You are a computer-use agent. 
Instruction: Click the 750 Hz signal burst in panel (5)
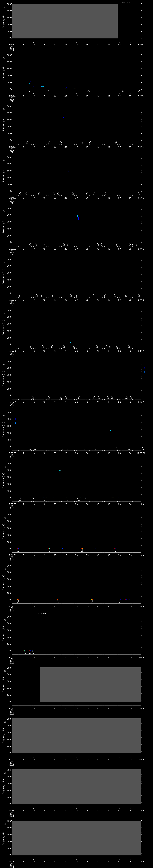[x=78, y=217]
